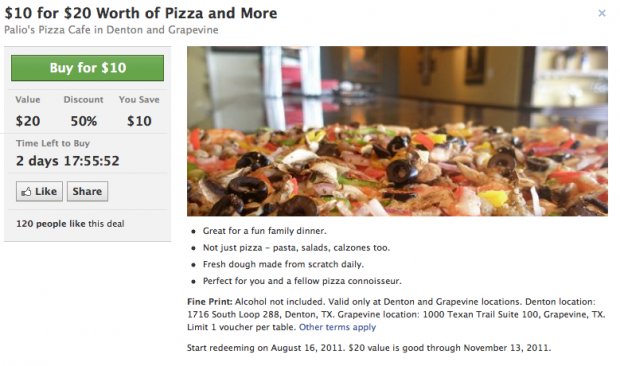Screen dimensions: 620x366
Task: Click the deal title $10 for $20 Worth of Pizza
Action: click(x=141, y=13)
